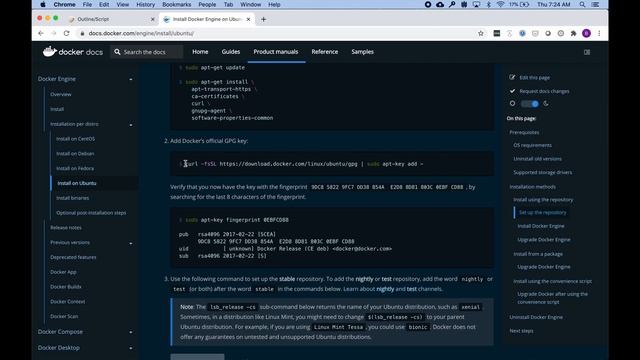
Task: Click the Docker docs whale logo
Action: coord(49,51)
